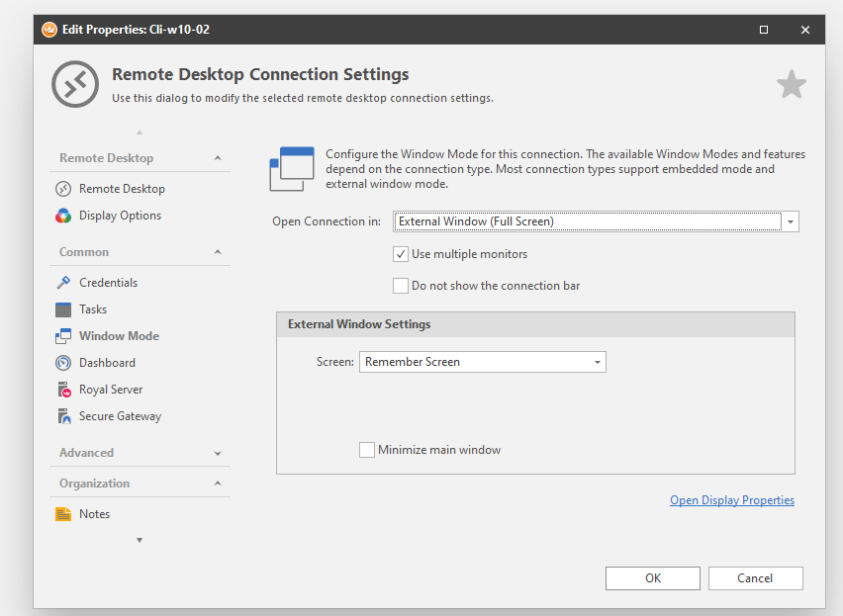The height and width of the screenshot is (616, 843).
Task: Click the Notes icon under Organization
Action: (x=63, y=514)
